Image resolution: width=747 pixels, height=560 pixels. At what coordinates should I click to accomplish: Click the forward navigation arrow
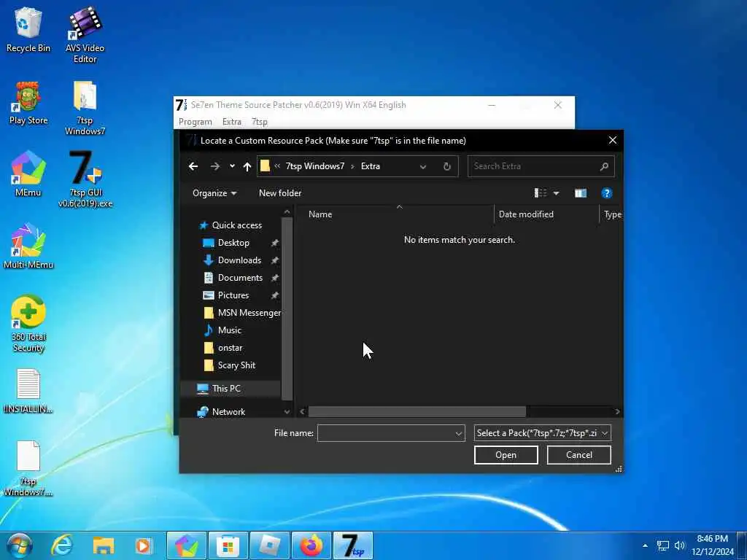click(215, 166)
